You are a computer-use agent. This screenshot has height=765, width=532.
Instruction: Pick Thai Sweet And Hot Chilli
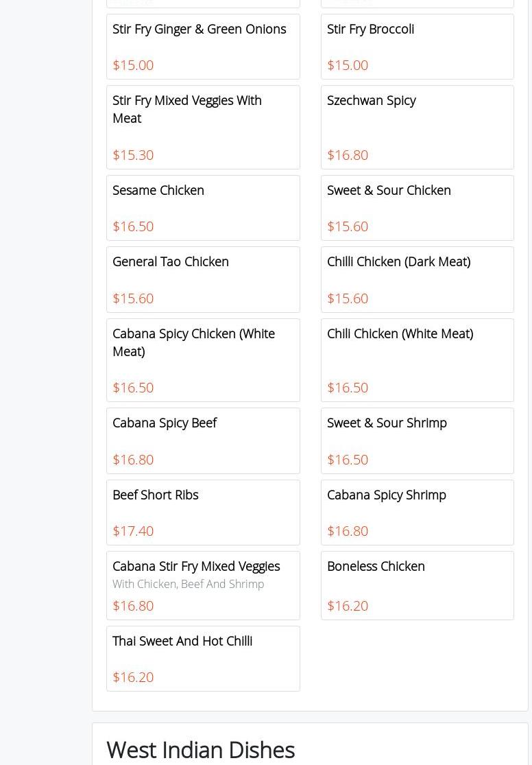pyautogui.click(x=182, y=642)
